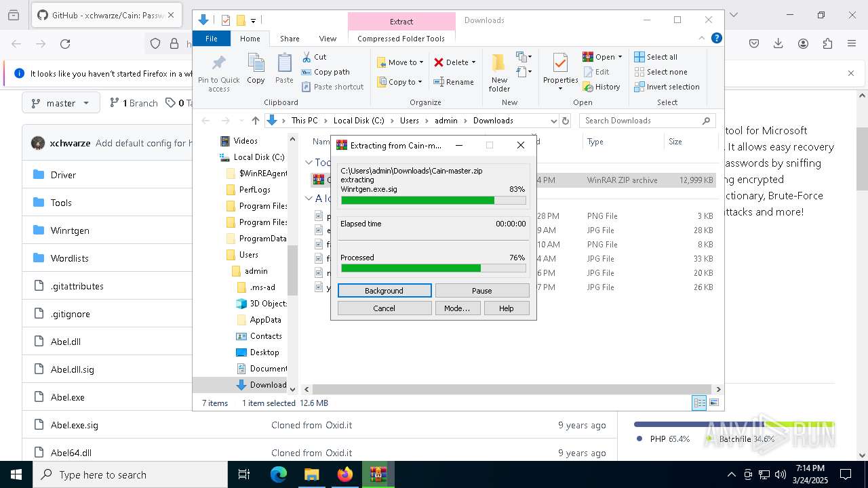Screen dimensions: 868x488
Task: Click Select none in ribbon
Action: (x=660, y=72)
